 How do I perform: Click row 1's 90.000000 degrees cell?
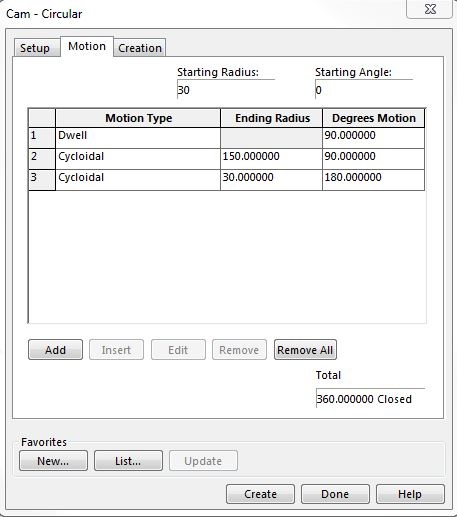pos(373,138)
